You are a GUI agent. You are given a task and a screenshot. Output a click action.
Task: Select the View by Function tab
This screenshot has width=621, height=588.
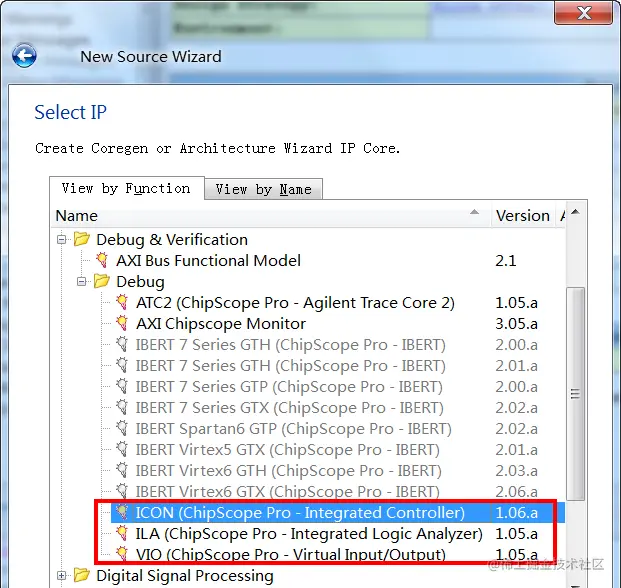click(x=126, y=188)
